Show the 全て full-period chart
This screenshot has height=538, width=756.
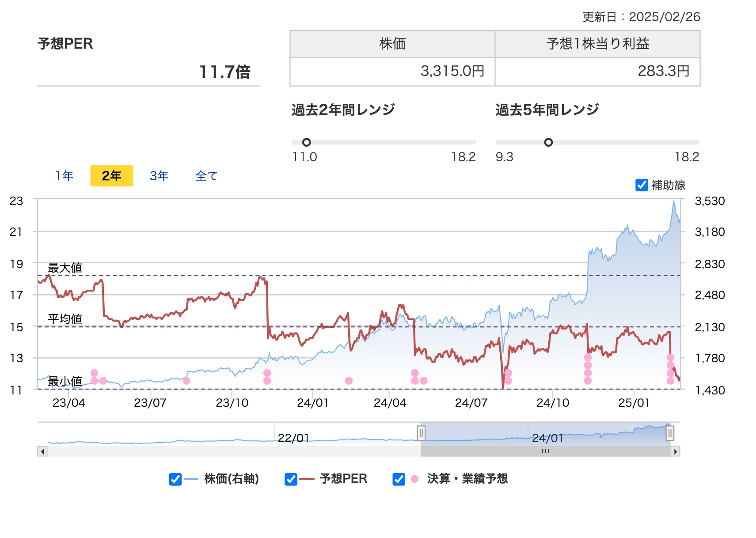point(206,176)
